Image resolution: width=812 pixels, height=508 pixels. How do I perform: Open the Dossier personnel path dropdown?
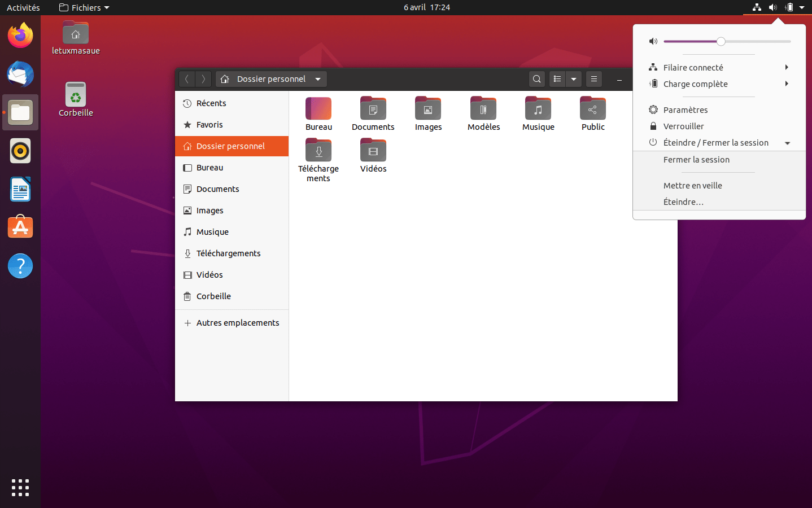(318, 79)
